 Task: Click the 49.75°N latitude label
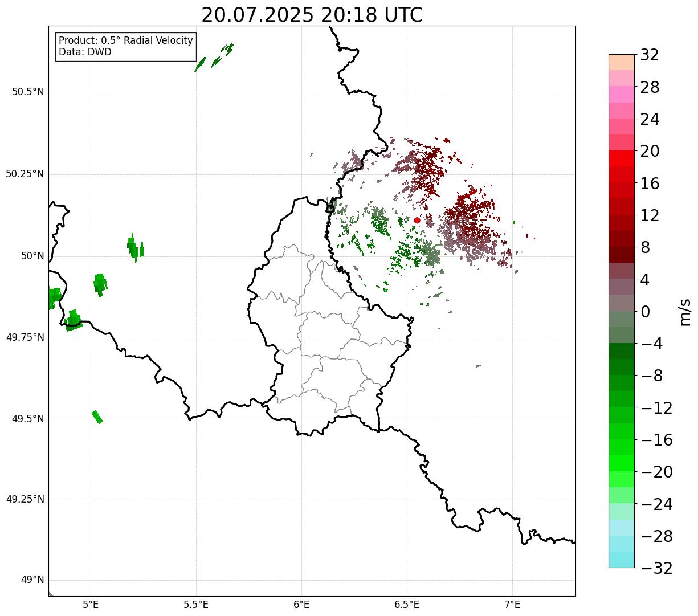point(25,337)
